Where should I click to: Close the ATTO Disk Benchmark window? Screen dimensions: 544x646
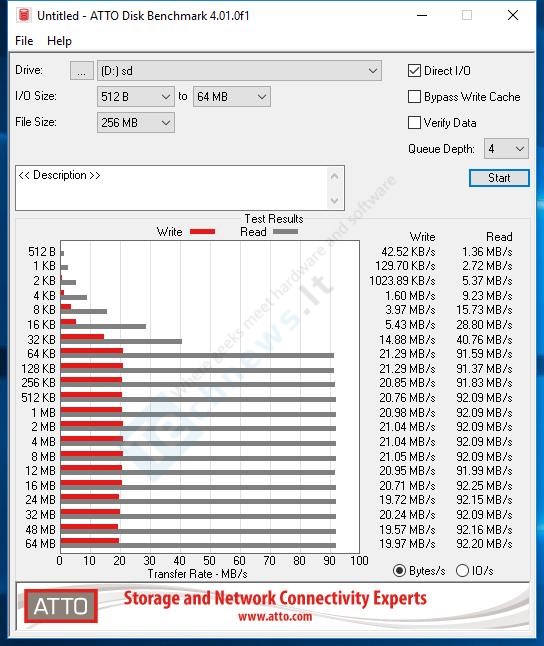click(513, 15)
